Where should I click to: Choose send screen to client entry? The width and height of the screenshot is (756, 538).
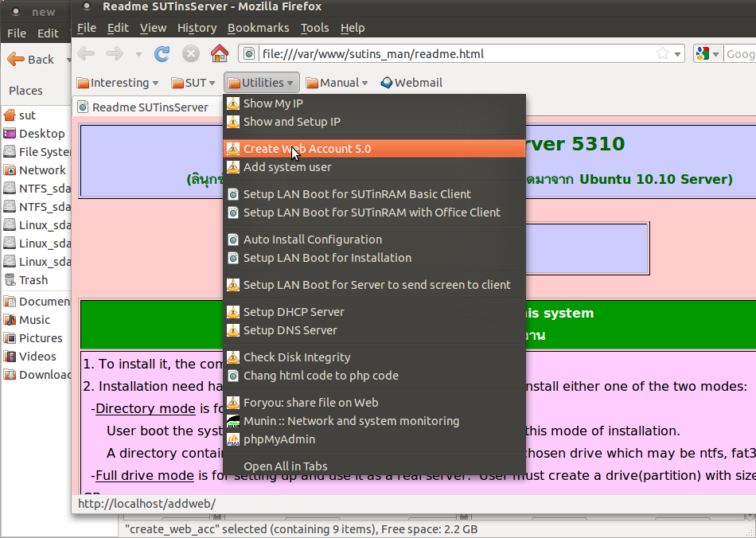pos(375,285)
